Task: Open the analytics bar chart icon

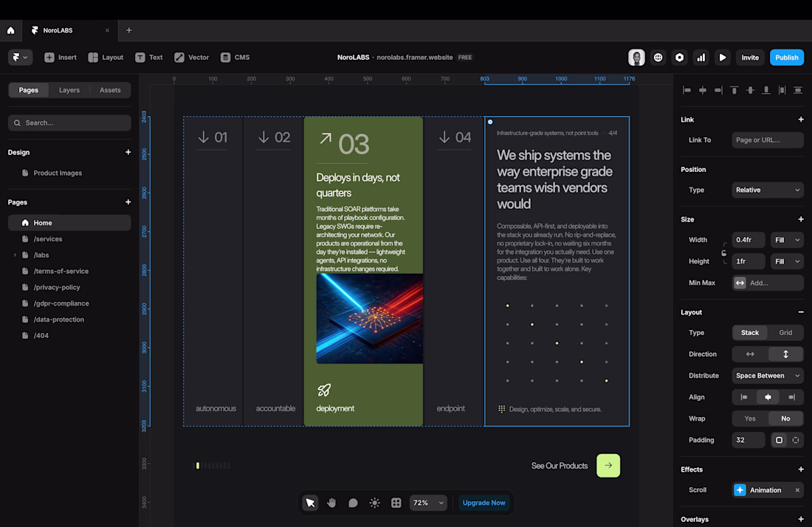Action: pos(701,58)
